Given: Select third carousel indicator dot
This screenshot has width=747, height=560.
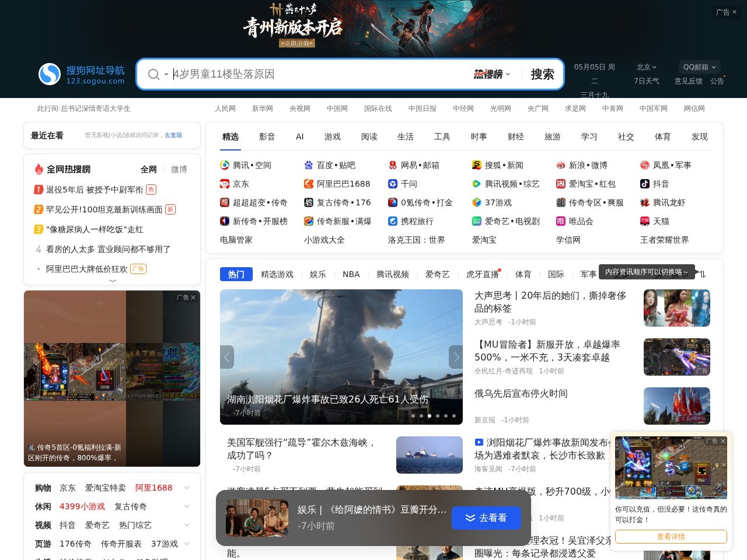Looking at the screenshot, I should point(430,416).
